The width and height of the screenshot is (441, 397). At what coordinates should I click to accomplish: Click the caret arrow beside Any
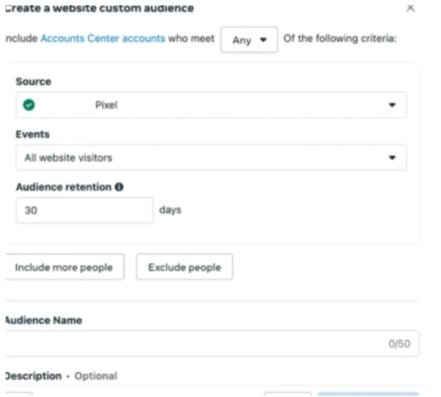[x=263, y=40]
